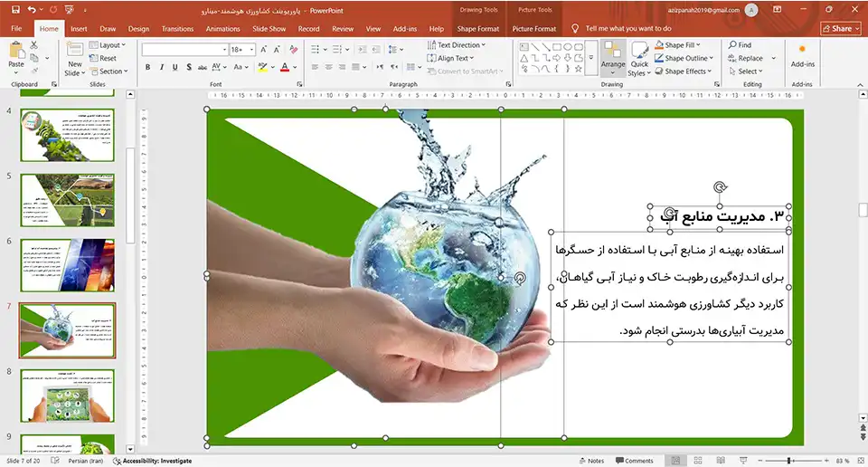The height and width of the screenshot is (467, 868).
Task: Toggle text shadow
Action: [x=189, y=67]
